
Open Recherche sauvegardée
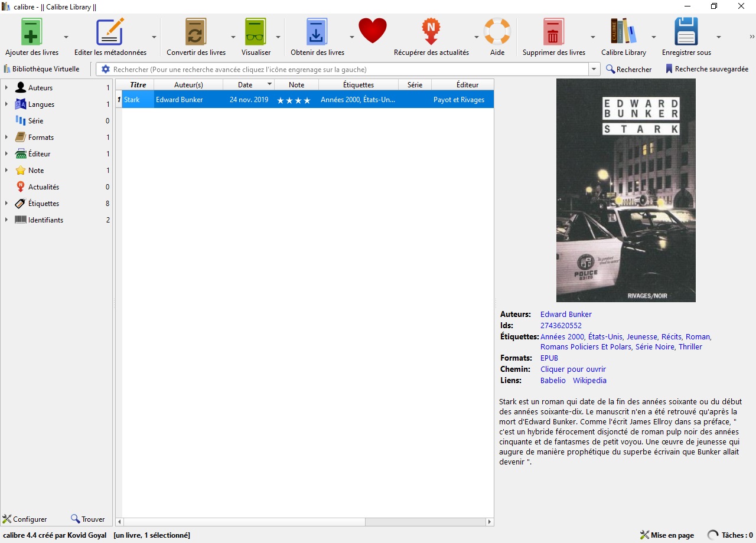(706, 69)
